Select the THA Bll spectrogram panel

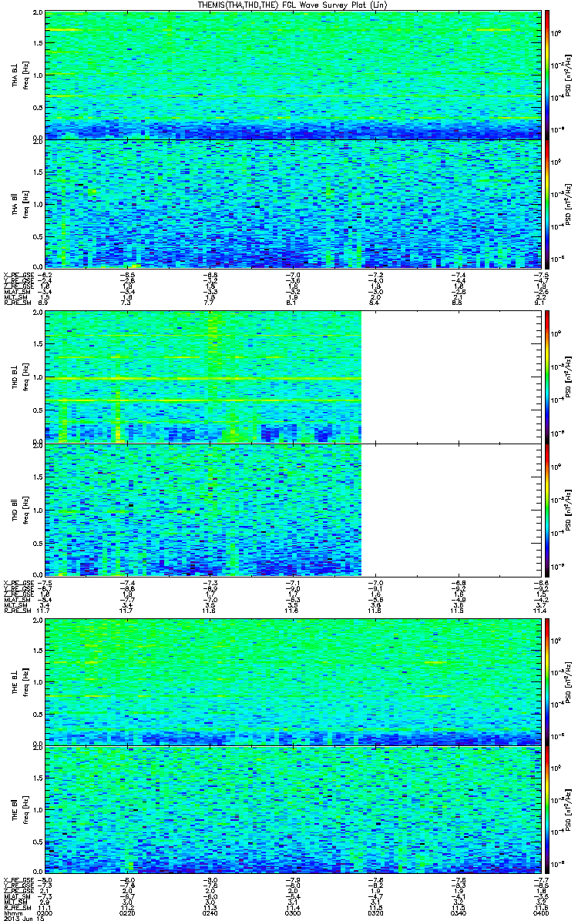[293, 204]
